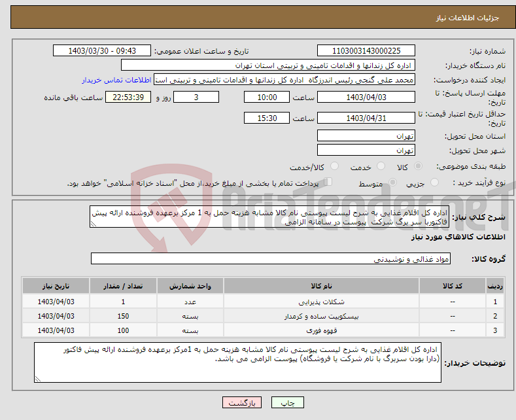Image resolution: width=516 pixels, height=420 pixels.
Task: Click the چاپ (print) button
Action: [x=288, y=402]
